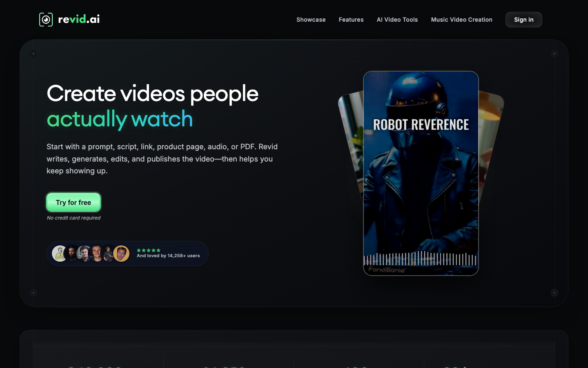The height and width of the screenshot is (368, 588).
Task: Click the Sign in button
Action: click(524, 20)
